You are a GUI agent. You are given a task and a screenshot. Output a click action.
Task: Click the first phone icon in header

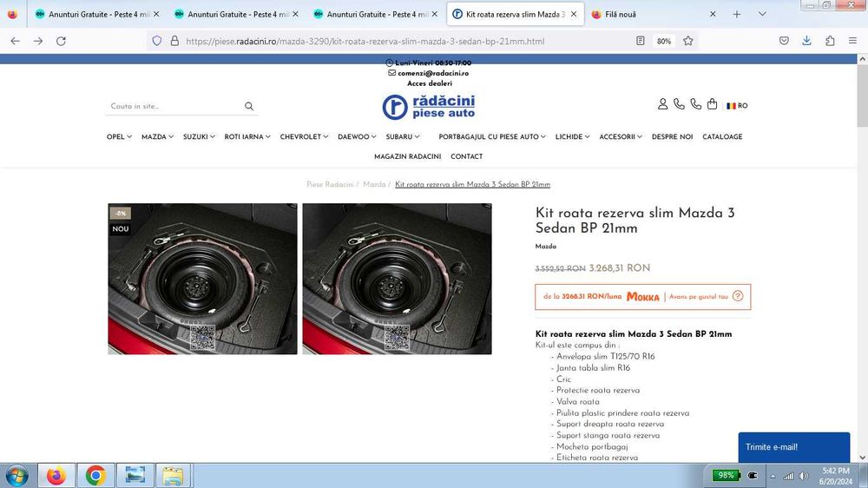pos(680,104)
